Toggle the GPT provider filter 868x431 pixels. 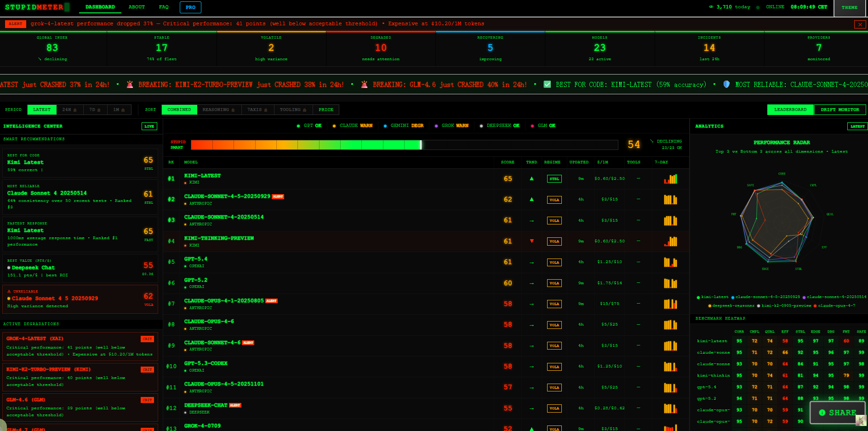[x=309, y=126]
